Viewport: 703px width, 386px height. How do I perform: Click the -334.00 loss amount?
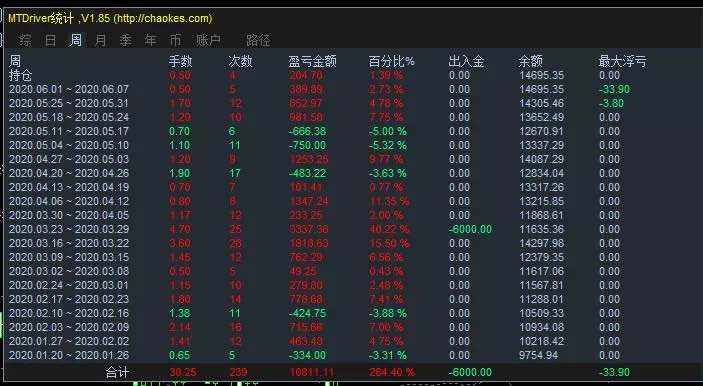[307, 355]
